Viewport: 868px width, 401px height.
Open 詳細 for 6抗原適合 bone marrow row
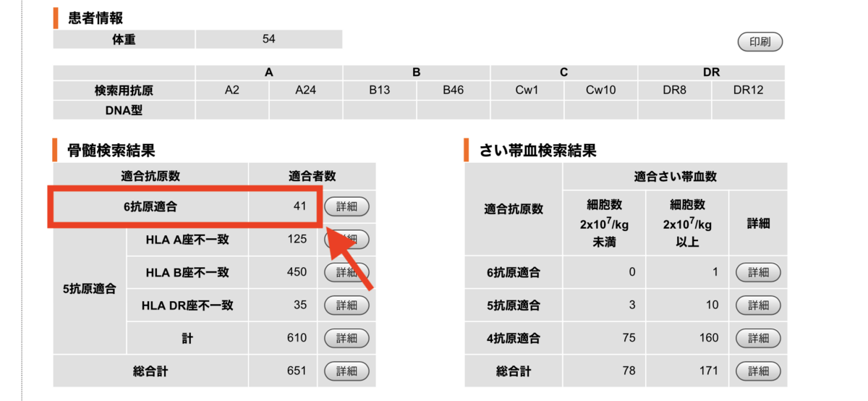[346, 206]
